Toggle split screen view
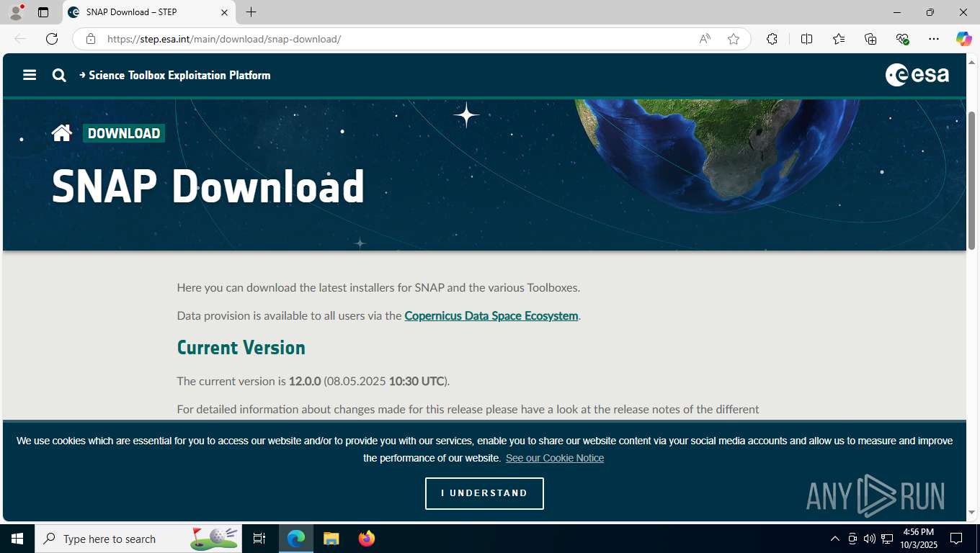 [x=806, y=39]
